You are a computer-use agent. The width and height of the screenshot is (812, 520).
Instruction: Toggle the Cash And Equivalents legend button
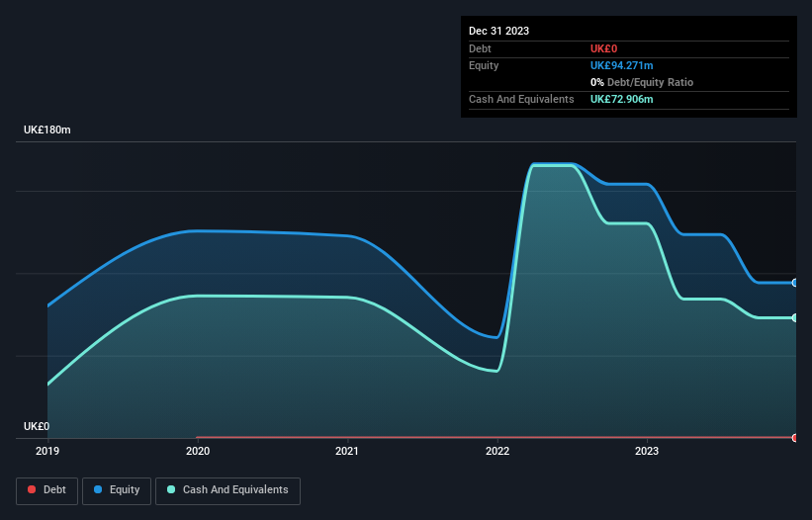pyautogui.click(x=227, y=490)
